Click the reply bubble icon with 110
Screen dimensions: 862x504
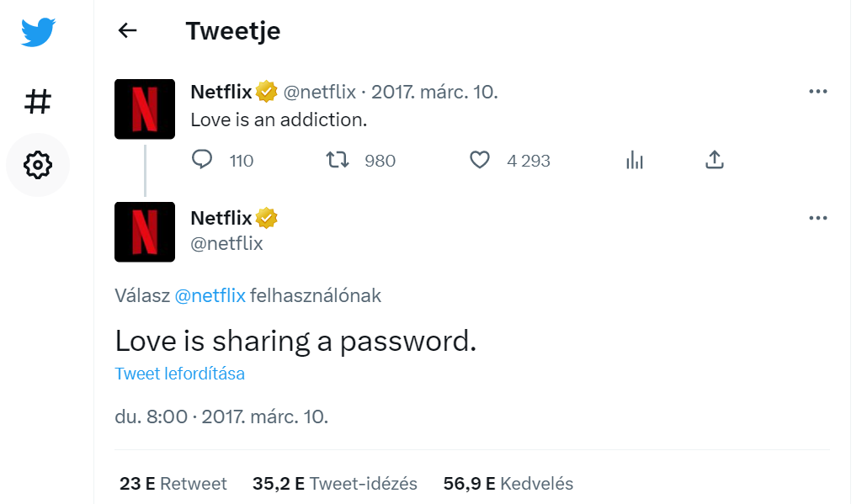coord(202,159)
